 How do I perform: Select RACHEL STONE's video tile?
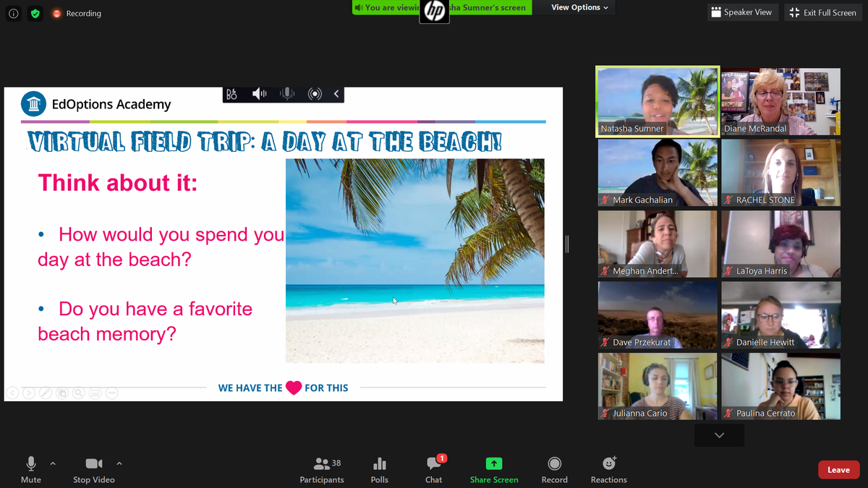coord(781,173)
